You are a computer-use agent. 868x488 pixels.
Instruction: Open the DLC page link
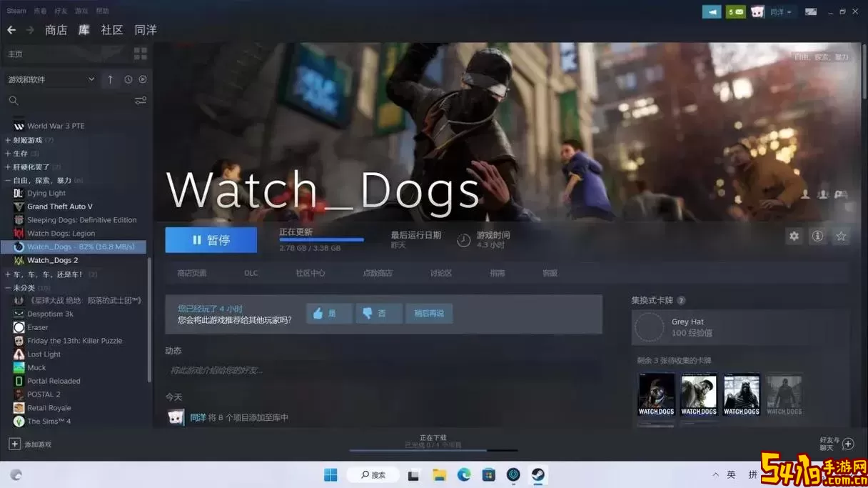pos(251,273)
